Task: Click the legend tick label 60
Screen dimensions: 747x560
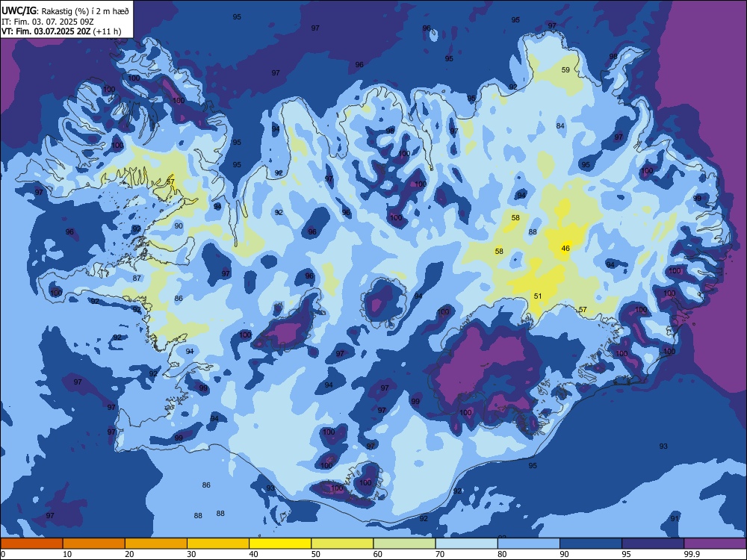Action: [378, 554]
